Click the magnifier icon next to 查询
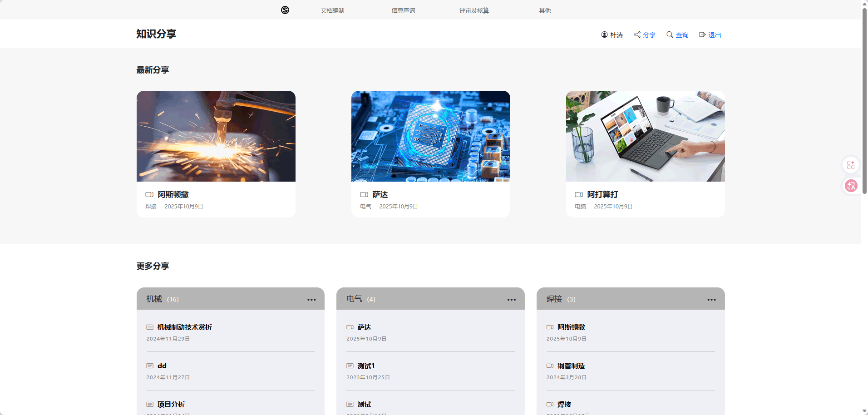 pos(670,35)
